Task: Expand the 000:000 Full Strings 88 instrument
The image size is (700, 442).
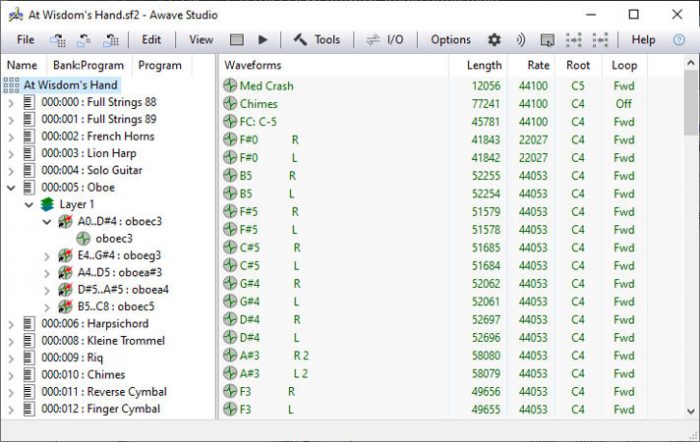Action: (x=11, y=102)
